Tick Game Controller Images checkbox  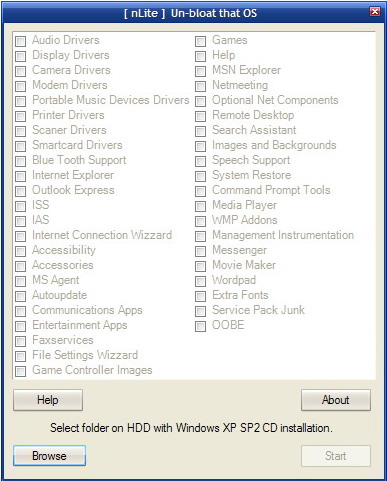click(x=20, y=371)
